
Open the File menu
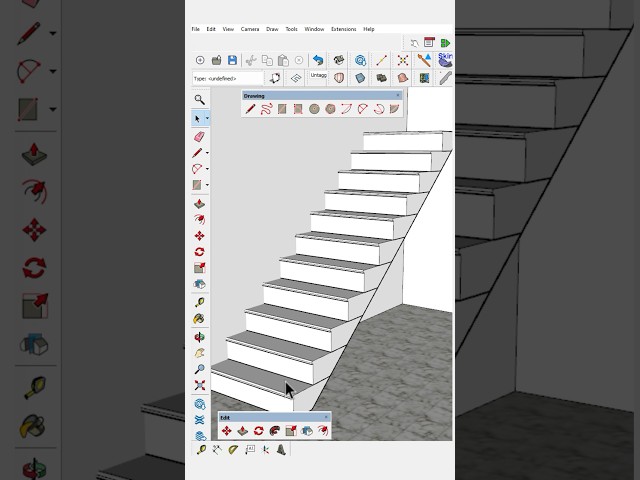[x=196, y=29]
